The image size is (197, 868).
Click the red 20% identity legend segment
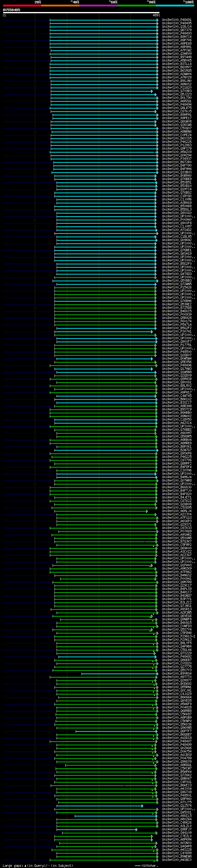pyautogui.click(x=22, y=6)
